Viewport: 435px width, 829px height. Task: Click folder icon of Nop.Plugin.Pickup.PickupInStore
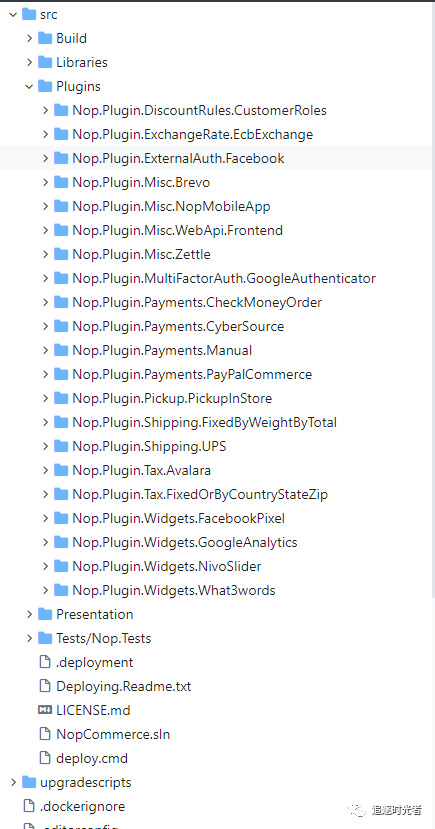coord(62,398)
